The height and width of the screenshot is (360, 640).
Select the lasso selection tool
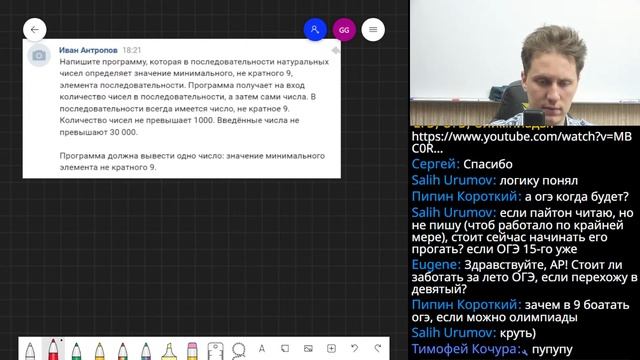(238, 351)
